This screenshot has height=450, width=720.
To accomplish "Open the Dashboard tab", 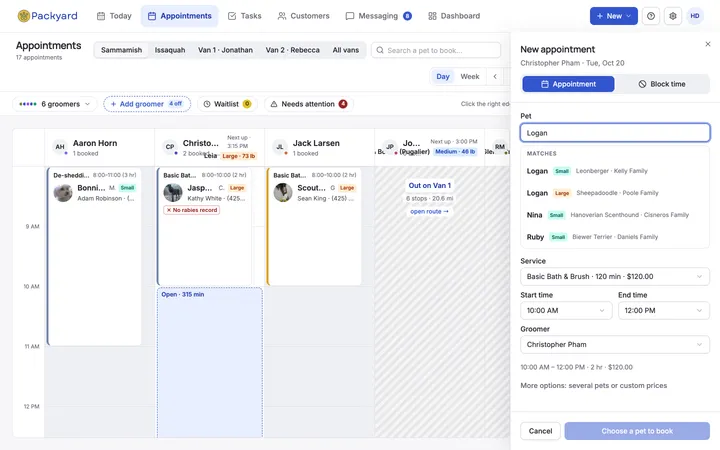I will [x=454, y=16].
